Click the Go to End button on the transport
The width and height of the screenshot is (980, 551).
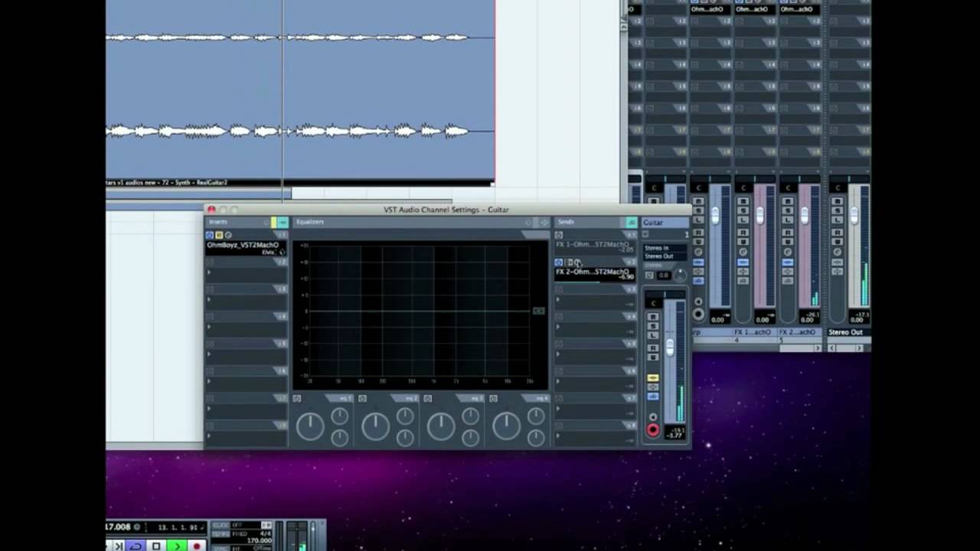coord(118,546)
